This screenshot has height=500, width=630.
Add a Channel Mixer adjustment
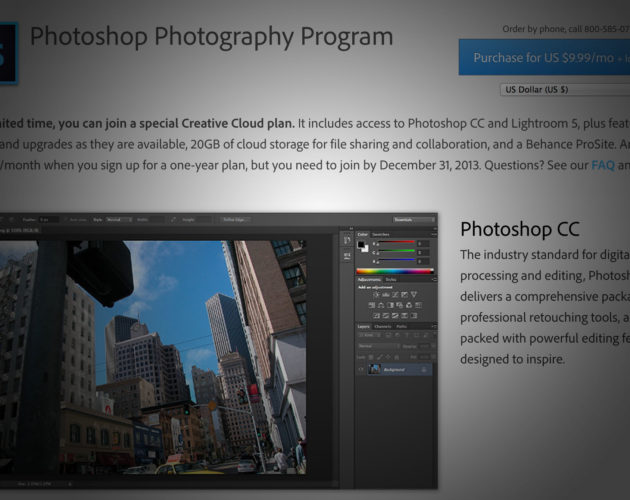(409, 305)
